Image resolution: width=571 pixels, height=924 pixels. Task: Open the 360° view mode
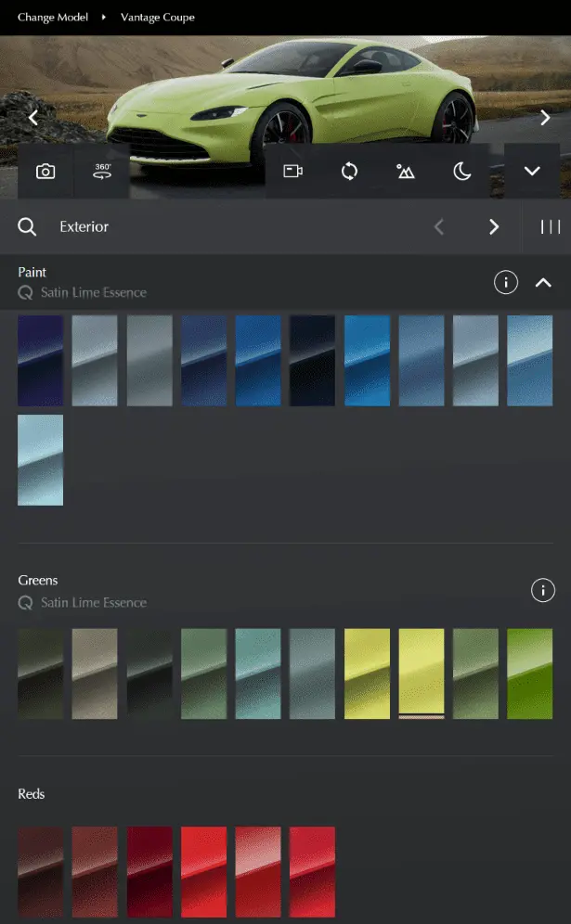click(102, 172)
